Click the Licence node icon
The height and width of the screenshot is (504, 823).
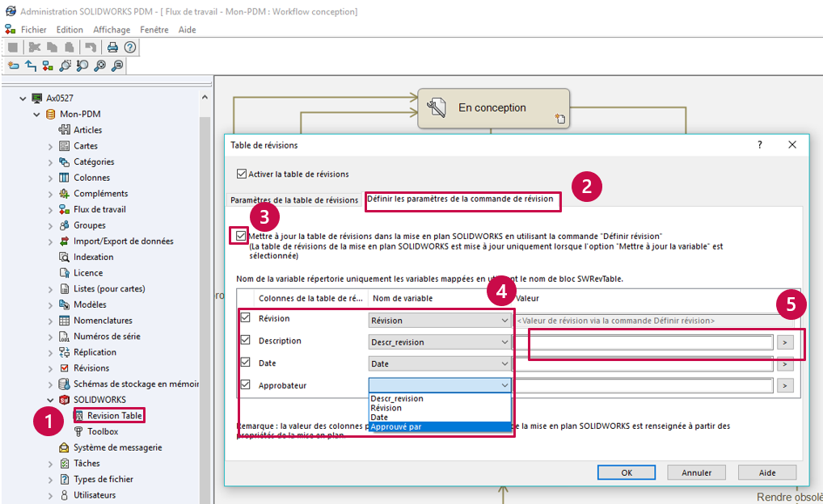click(64, 273)
